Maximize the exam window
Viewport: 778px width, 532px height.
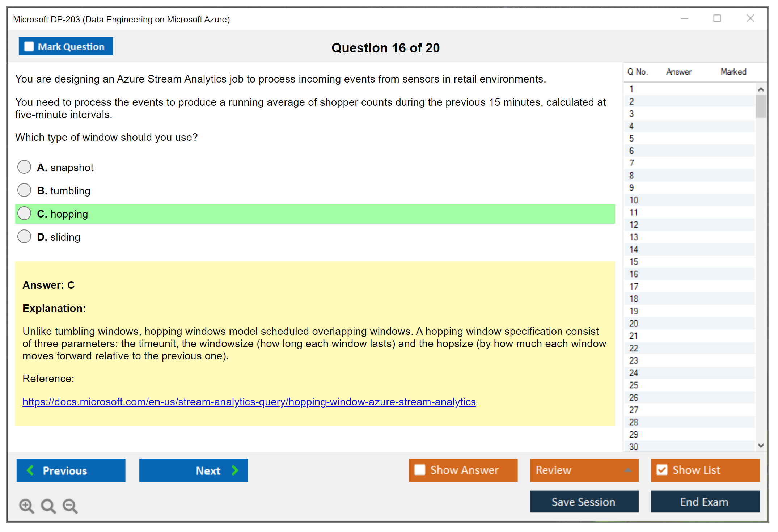[x=717, y=18]
